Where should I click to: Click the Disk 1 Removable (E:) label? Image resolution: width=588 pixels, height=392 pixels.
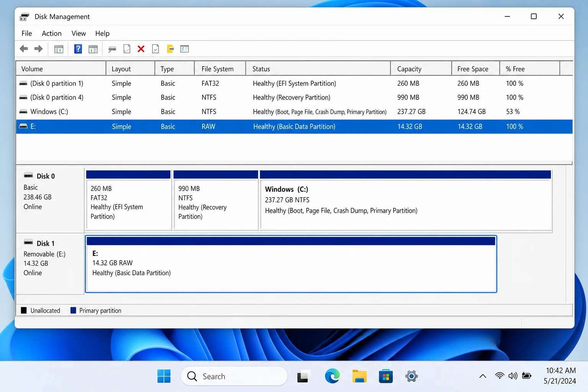click(50, 264)
